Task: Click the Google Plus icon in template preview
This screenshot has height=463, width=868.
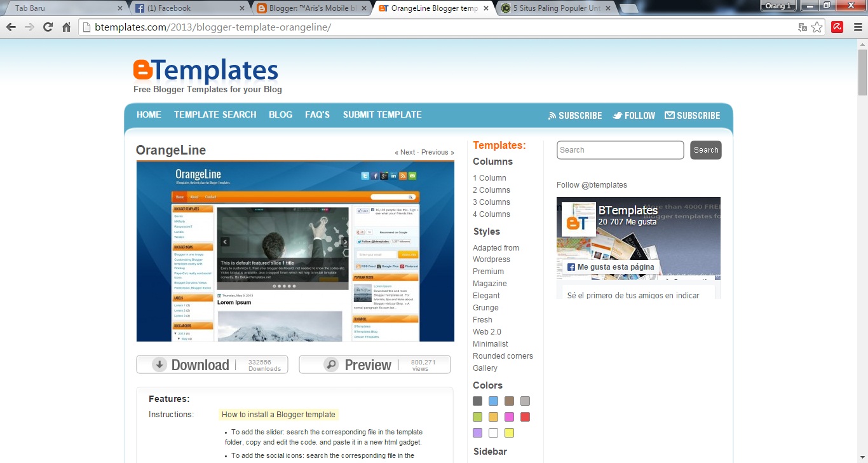Action: click(384, 176)
